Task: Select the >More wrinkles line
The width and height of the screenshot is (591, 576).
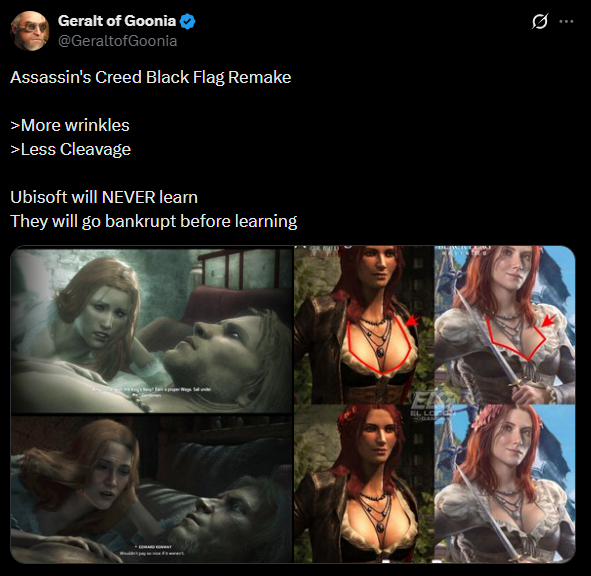Action: coord(70,125)
